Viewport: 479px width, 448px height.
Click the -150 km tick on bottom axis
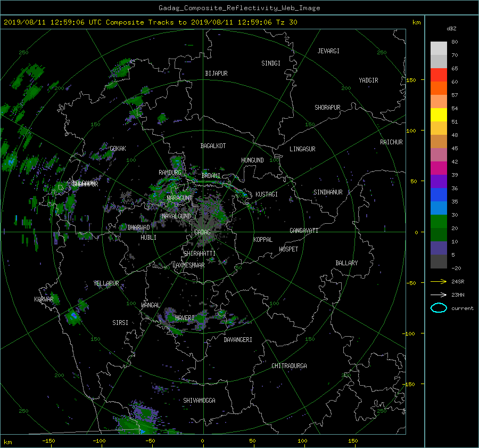pos(48,441)
